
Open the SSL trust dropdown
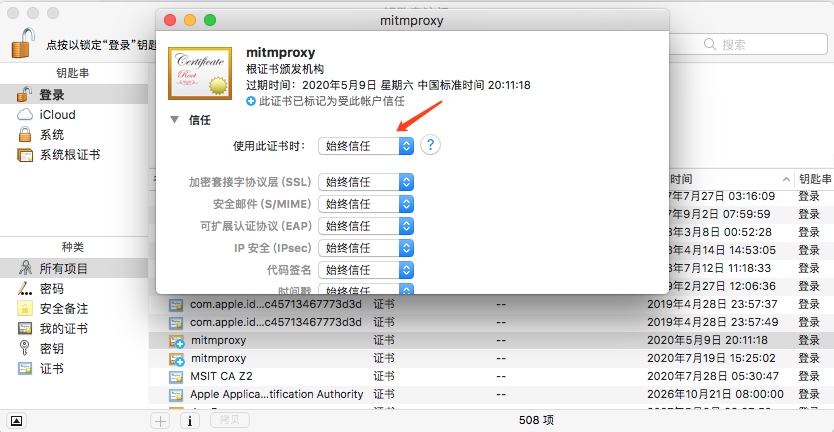click(x=366, y=182)
